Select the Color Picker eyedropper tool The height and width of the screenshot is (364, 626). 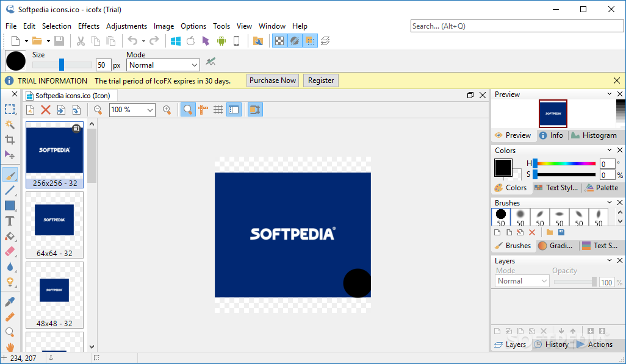[x=10, y=302]
